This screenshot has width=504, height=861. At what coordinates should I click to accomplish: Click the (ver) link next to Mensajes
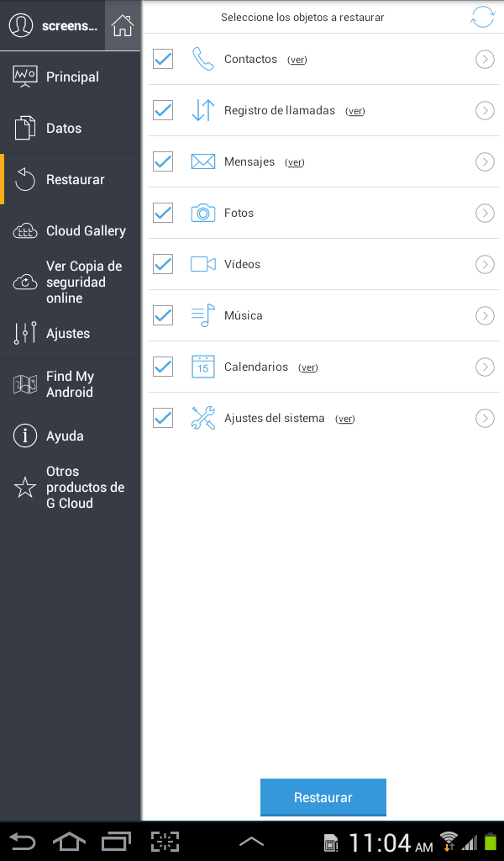pyautogui.click(x=295, y=162)
